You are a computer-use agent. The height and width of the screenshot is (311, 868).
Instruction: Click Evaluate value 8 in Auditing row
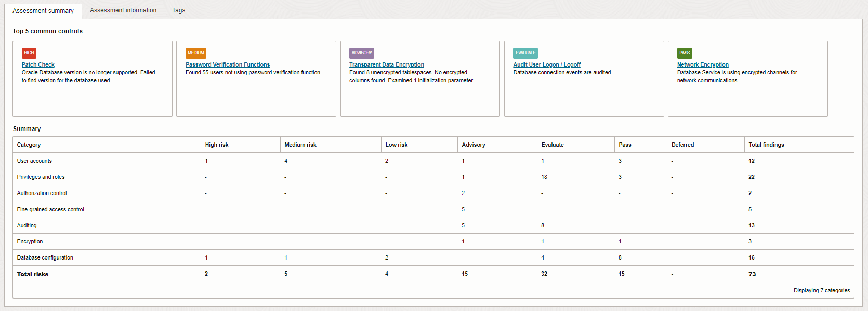click(x=543, y=225)
